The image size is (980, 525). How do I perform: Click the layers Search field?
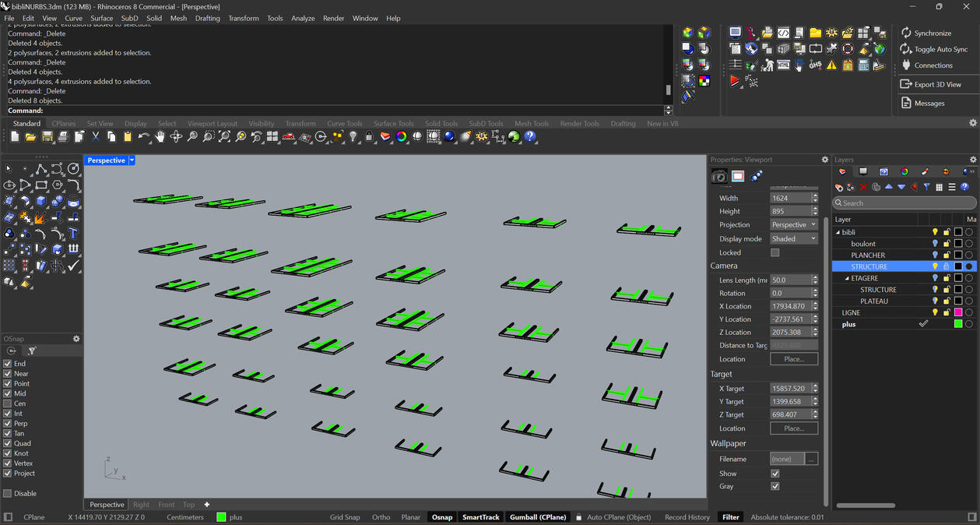coord(903,203)
